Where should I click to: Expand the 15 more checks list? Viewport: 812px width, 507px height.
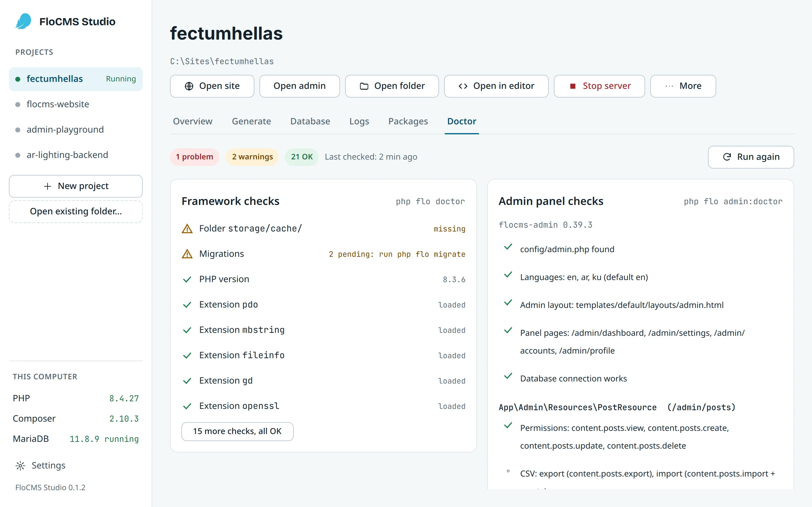(x=237, y=431)
